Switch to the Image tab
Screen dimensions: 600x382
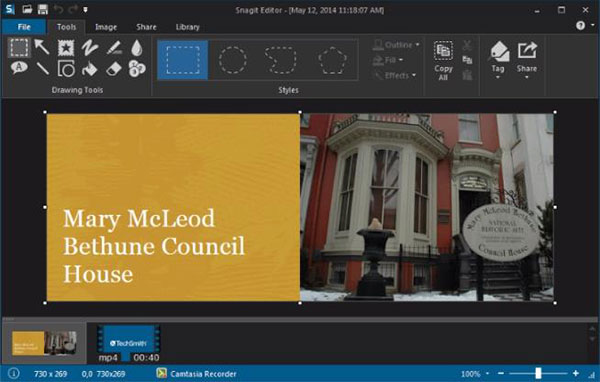click(106, 27)
